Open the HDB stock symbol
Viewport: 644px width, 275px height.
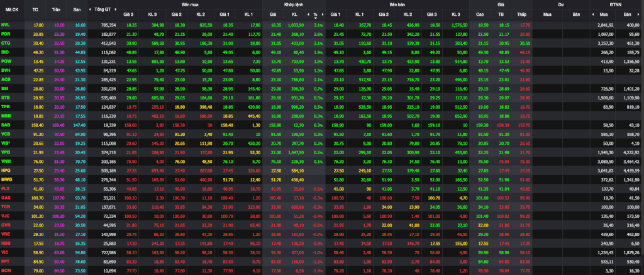tap(6, 242)
